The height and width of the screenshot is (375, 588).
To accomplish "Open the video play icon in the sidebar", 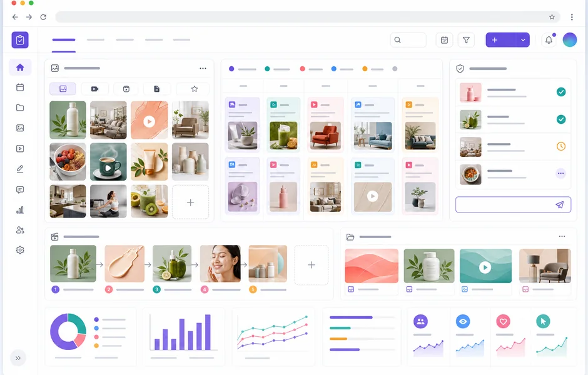I will pos(20,149).
